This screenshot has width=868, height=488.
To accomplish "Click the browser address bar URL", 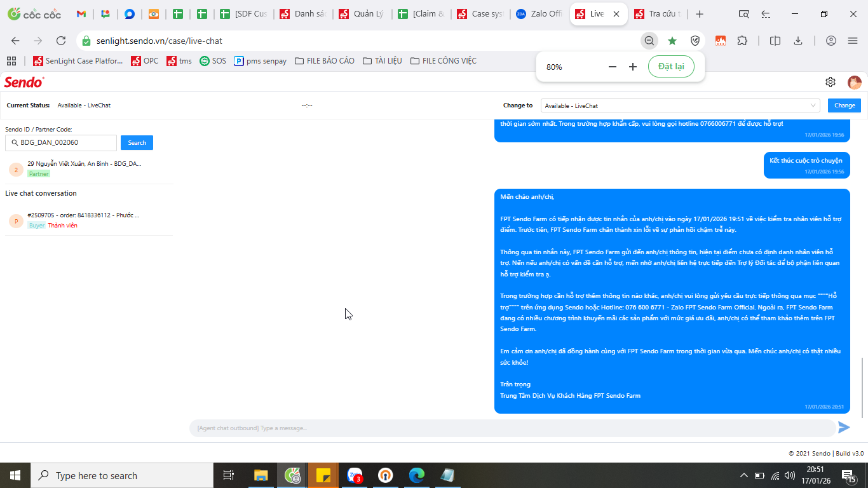I will pos(159,41).
